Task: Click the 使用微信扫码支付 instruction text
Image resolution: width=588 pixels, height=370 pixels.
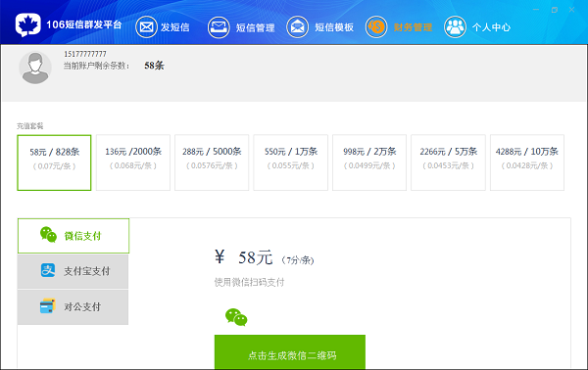Action: [249, 282]
